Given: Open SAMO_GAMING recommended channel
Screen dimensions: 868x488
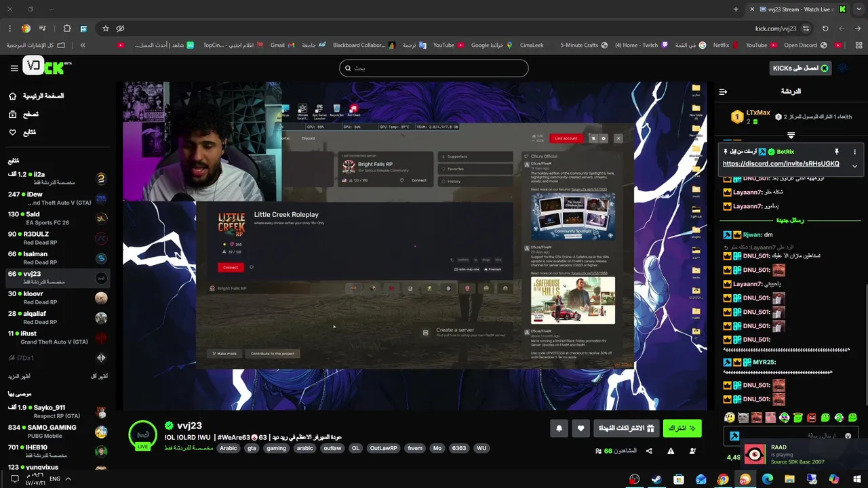Looking at the screenshot, I should point(58,431).
